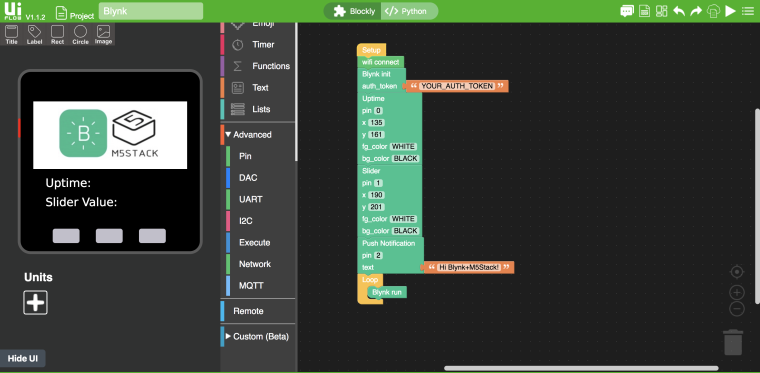This screenshot has width=760, height=373.
Task: Edit Uptime x value 135
Action: [x=376, y=123]
